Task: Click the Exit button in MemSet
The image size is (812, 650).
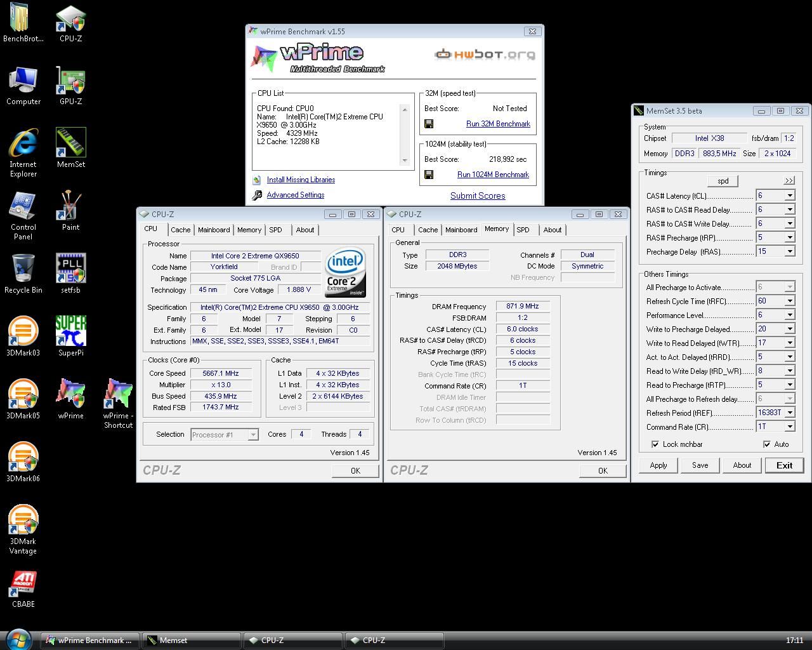Action: click(x=785, y=465)
